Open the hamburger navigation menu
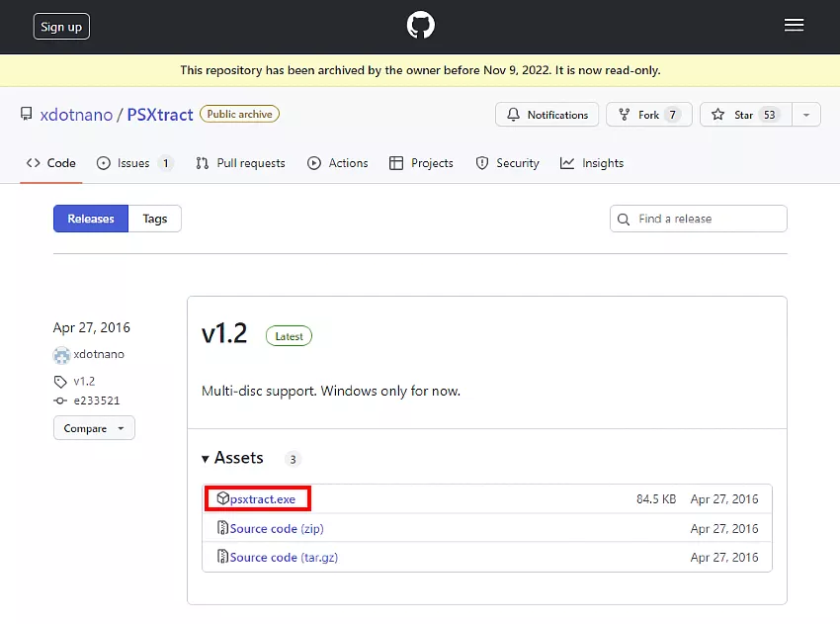The width and height of the screenshot is (840, 624). [x=794, y=27]
